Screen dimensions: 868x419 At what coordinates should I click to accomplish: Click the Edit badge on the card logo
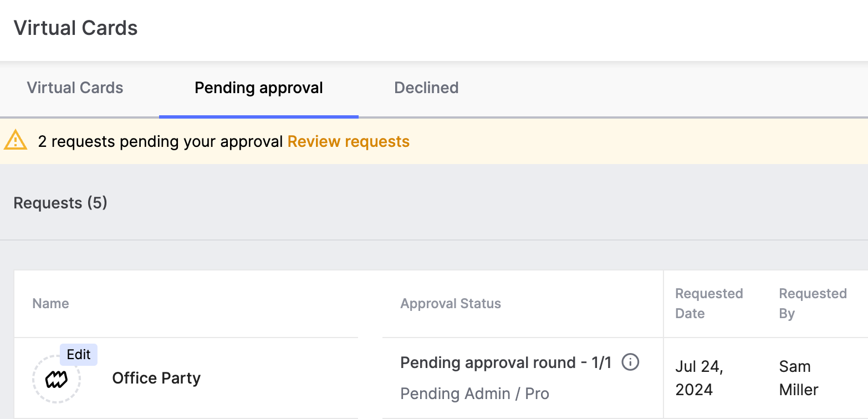click(x=79, y=355)
